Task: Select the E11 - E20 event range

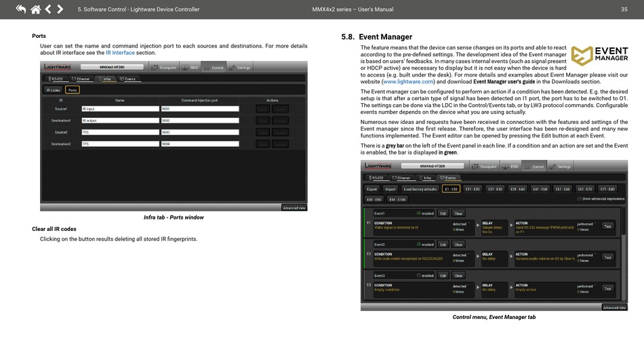Action: tap(472, 189)
